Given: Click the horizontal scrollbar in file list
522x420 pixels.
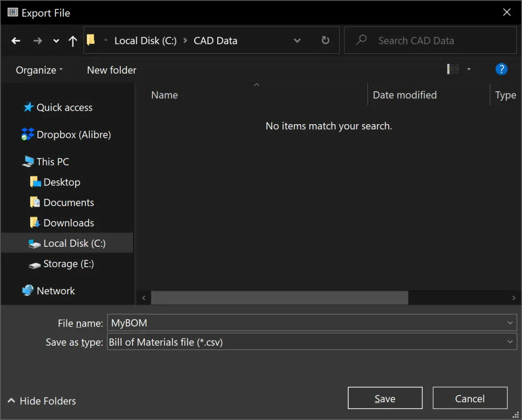Looking at the screenshot, I should coord(279,297).
